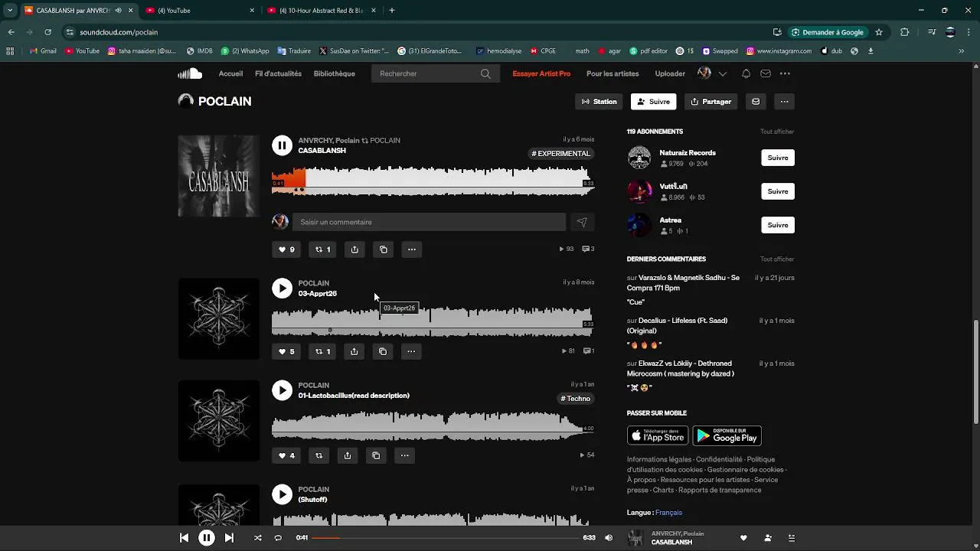The image size is (980, 551).
Task: Follow Astrea
Action: [x=778, y=225]
